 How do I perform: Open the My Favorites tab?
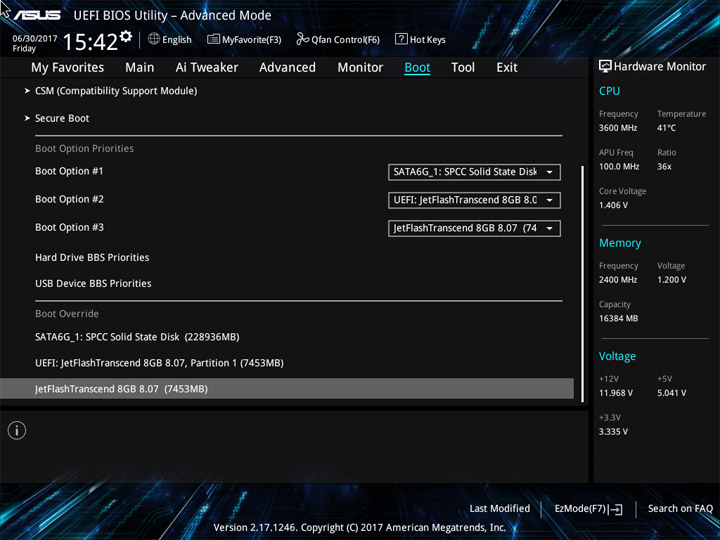68,68
